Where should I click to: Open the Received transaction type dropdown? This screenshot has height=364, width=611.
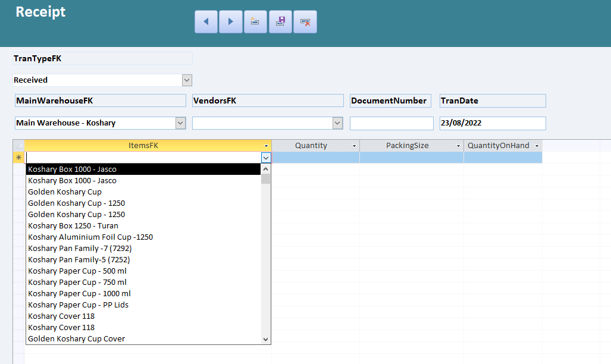tap(187, 80)
